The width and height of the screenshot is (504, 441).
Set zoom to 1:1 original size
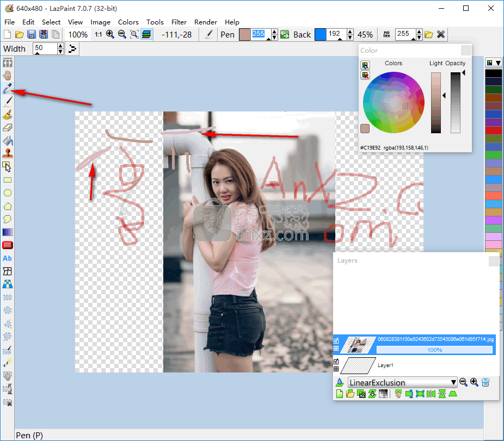pos(98,34)
